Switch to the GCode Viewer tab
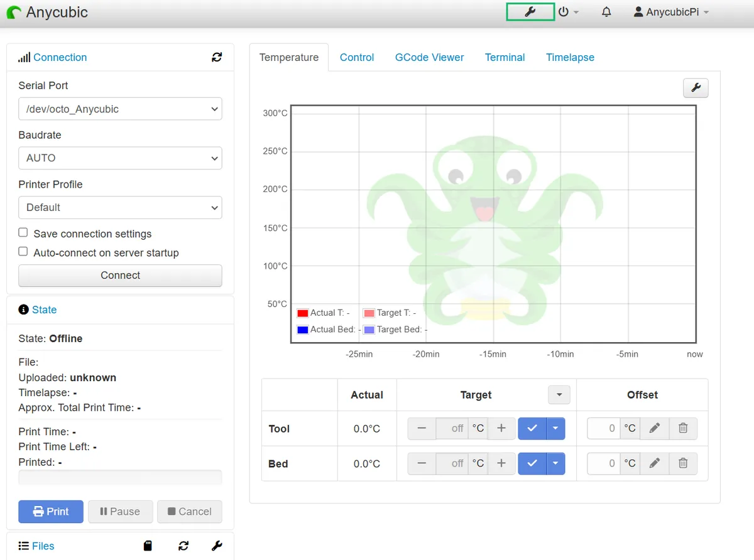This screenshot has height=560, width=754. (x=430, y=57)
